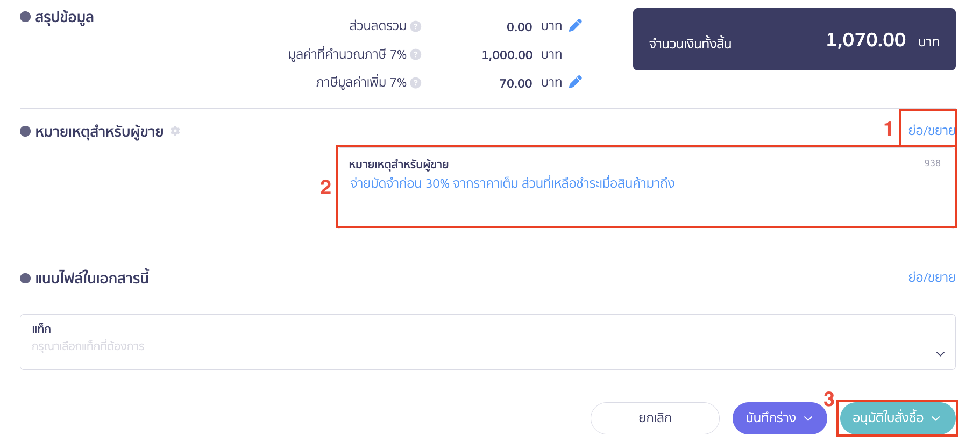This screenshot has width=980, height=442.
Task: Open settings gear next to หมายเหตุสำหรับผู้ขาย
Action: (175, 131)
